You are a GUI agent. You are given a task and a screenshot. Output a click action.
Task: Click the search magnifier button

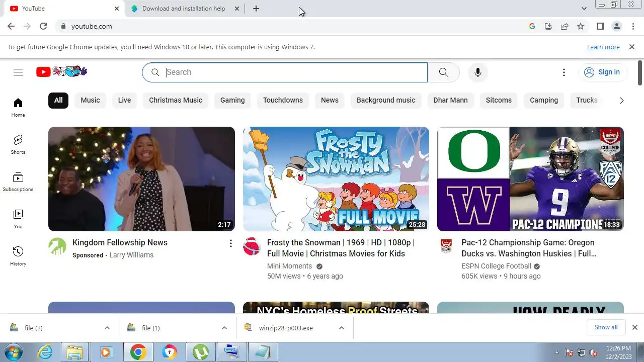443,72
